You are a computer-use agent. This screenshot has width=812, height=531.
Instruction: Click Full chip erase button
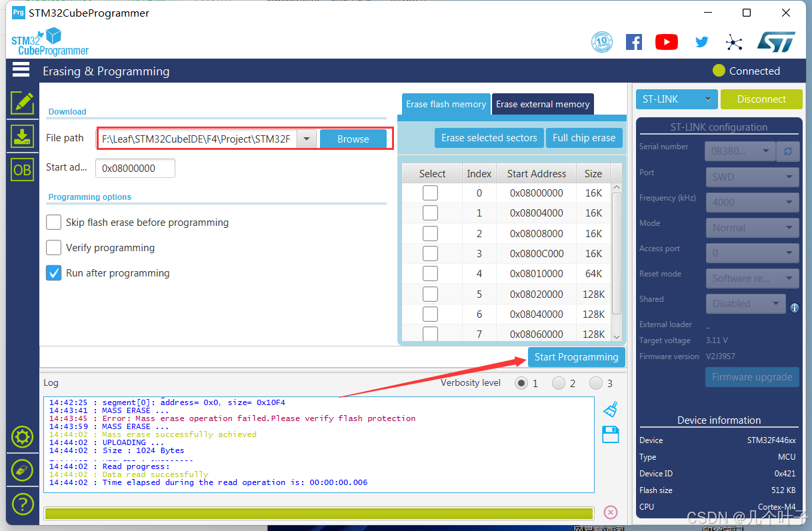tap(584, 138)
